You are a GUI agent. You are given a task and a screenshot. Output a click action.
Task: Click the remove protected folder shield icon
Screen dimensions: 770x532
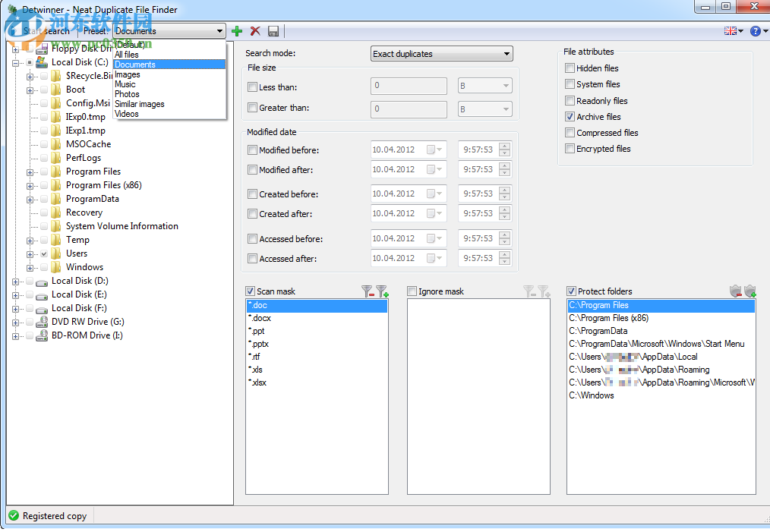point(735,291)
